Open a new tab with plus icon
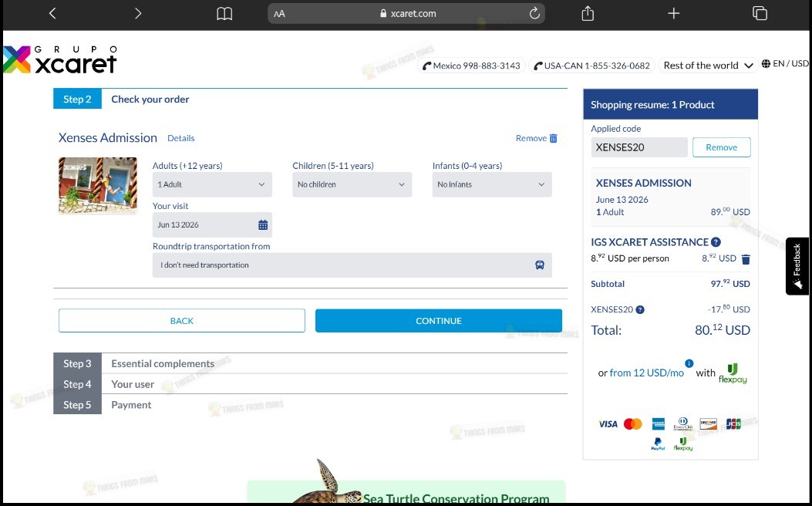Screen dimensions: 812x506 [673, 13]
